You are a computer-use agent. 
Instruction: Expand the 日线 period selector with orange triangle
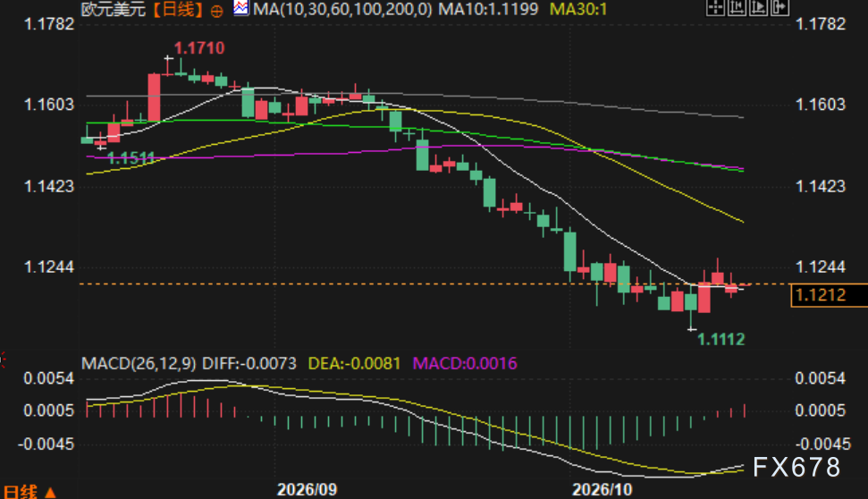(29, 491)
